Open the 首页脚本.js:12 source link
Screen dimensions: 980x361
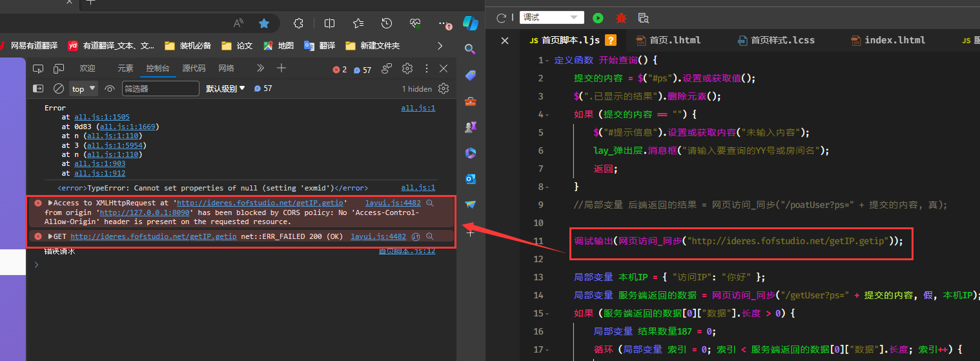point(407,251)
